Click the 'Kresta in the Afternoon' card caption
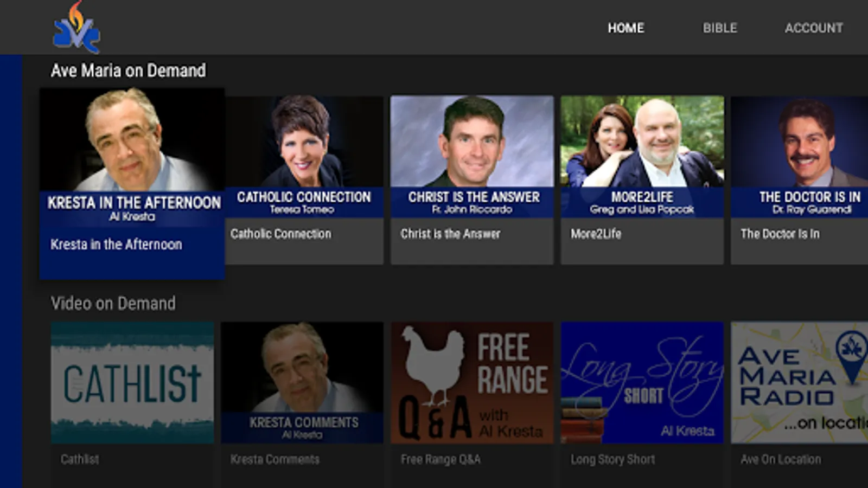This screenshot has height=488, width=868. pos(116,245)
